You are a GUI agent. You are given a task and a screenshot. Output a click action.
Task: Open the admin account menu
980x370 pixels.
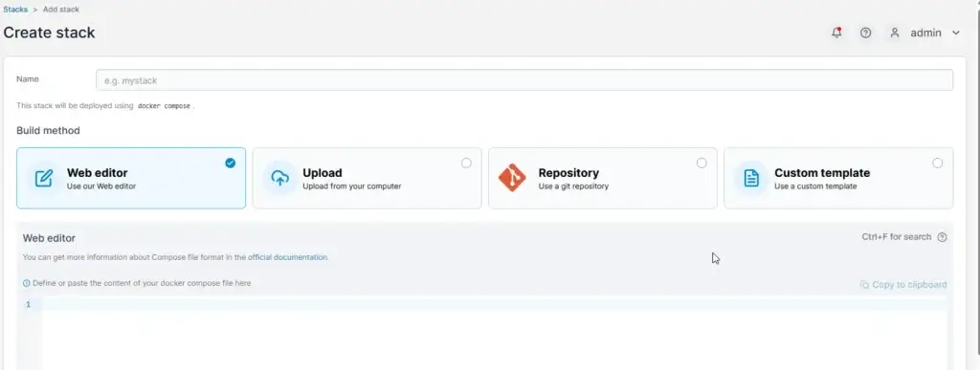pyautogui.click(x=925, y=33)
